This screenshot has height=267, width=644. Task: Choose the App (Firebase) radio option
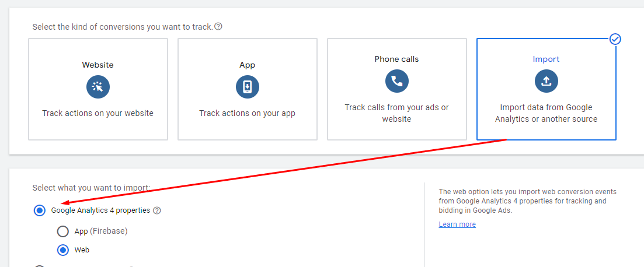[63, 231]
